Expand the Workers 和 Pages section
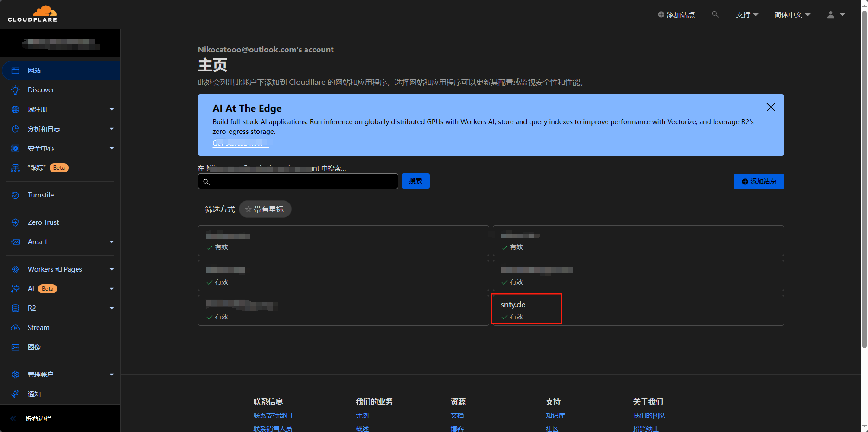The height and width of the screenshot is (432, 868). tap(112, 269)
